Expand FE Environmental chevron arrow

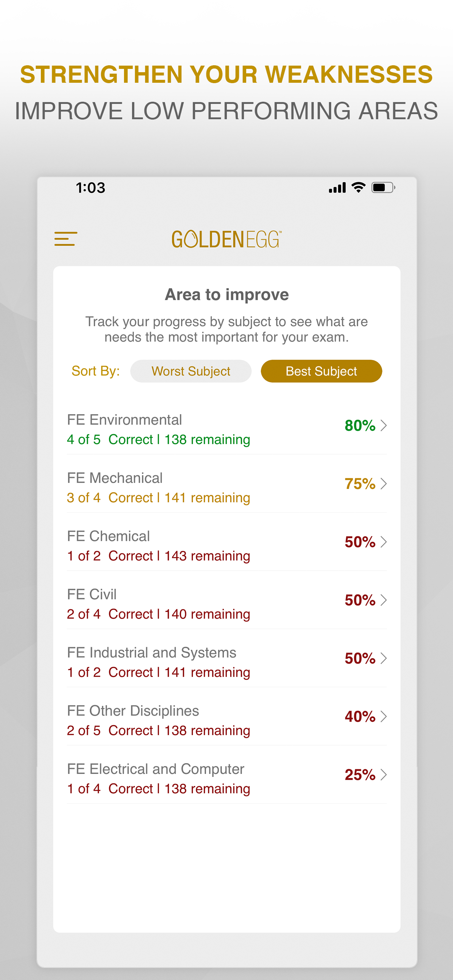click(384, 425)
